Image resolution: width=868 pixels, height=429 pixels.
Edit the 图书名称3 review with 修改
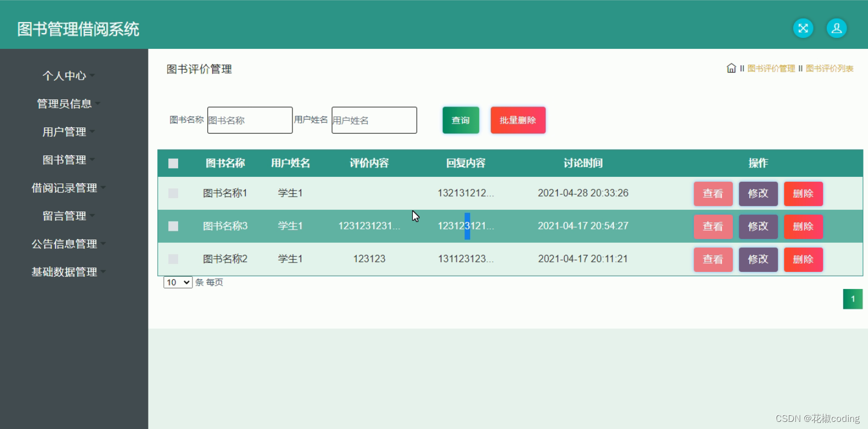pos(758,227)
